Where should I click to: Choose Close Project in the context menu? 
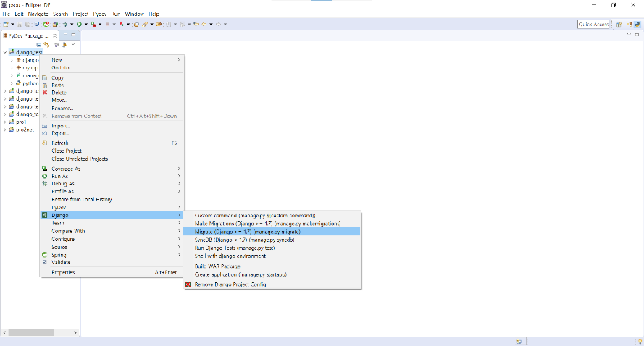pos(112,151)
